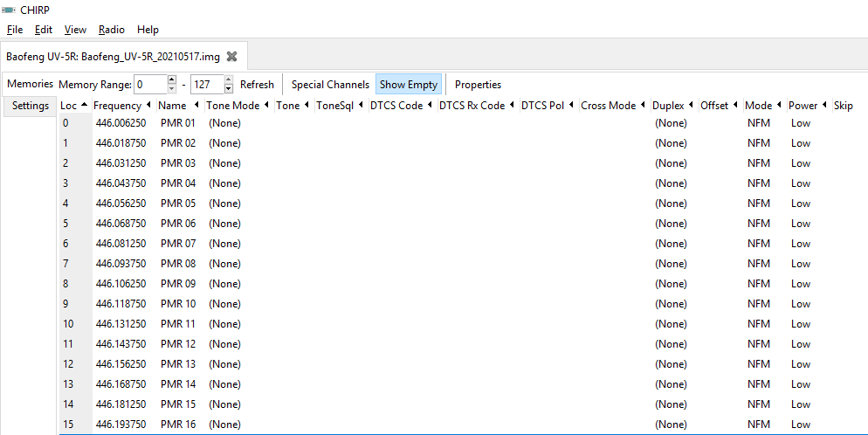Select the PMR 10 name cell
868x435 pixels.
(x=178, y=304)
